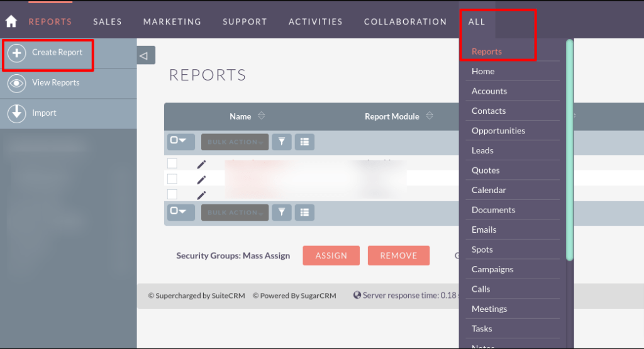The width and height of the screenshot is (644, 349).
Task: Tick the checkbox of the third report row
Action: pos(172,194)
